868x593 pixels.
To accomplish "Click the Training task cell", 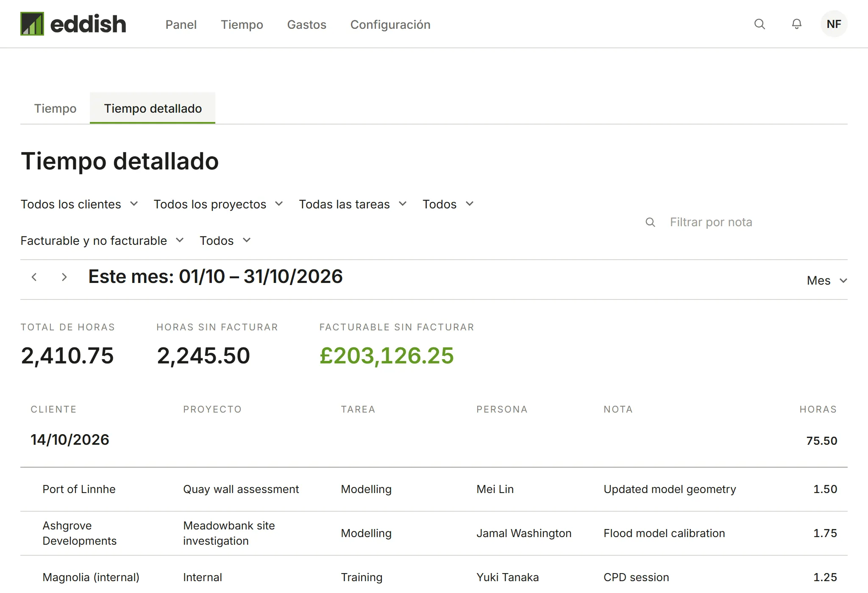I will tap(362, 577).
